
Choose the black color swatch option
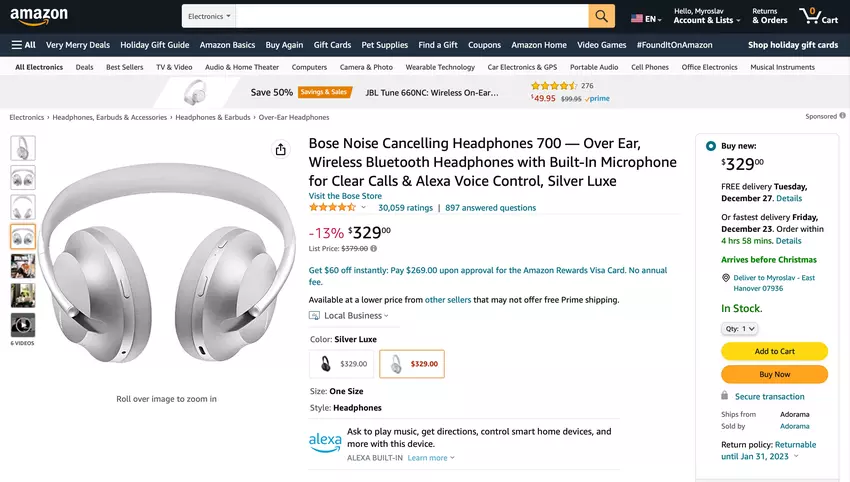tap(341, 364)
